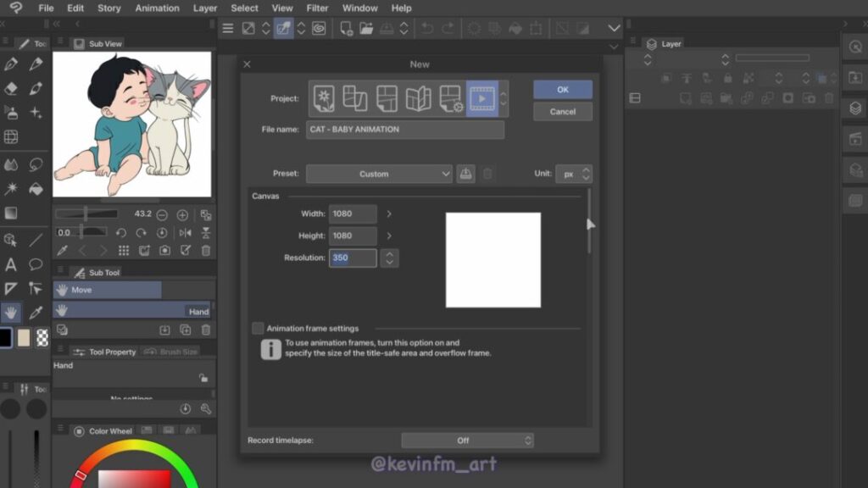Click the Resolution stepper arrows
The image size is (868, 488).
tap(389, 258)
